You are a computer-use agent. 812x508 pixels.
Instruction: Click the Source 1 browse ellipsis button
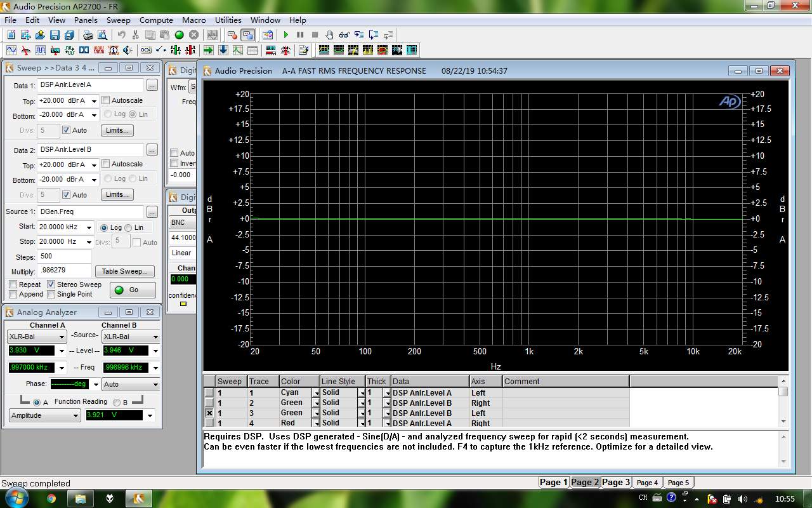[x=152, y=212]
